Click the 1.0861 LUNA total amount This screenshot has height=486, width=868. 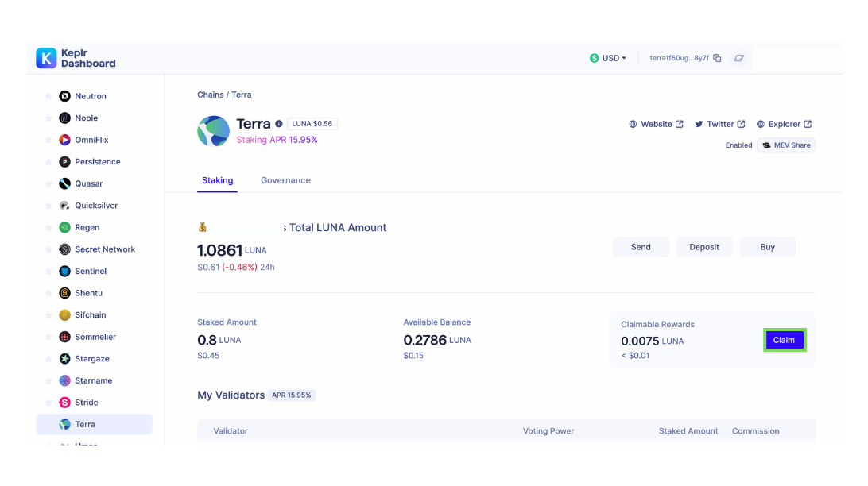[232, 250]
